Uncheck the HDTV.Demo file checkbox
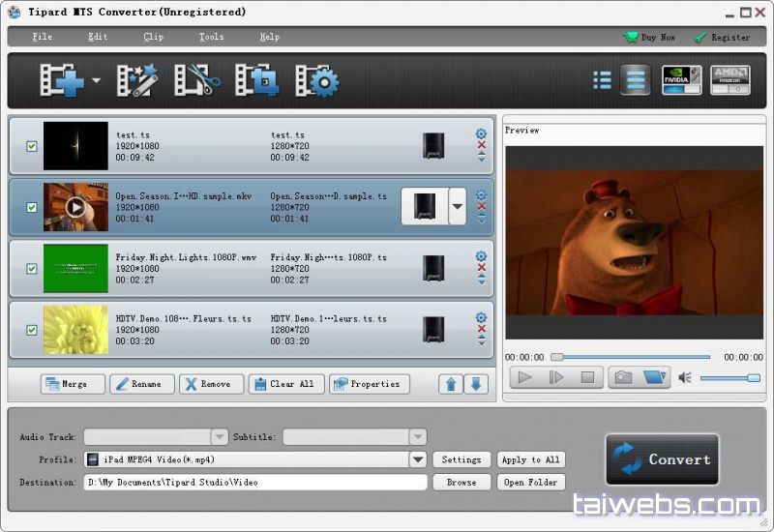This screenshot has width=774, height=532. (x=32, y=330)
